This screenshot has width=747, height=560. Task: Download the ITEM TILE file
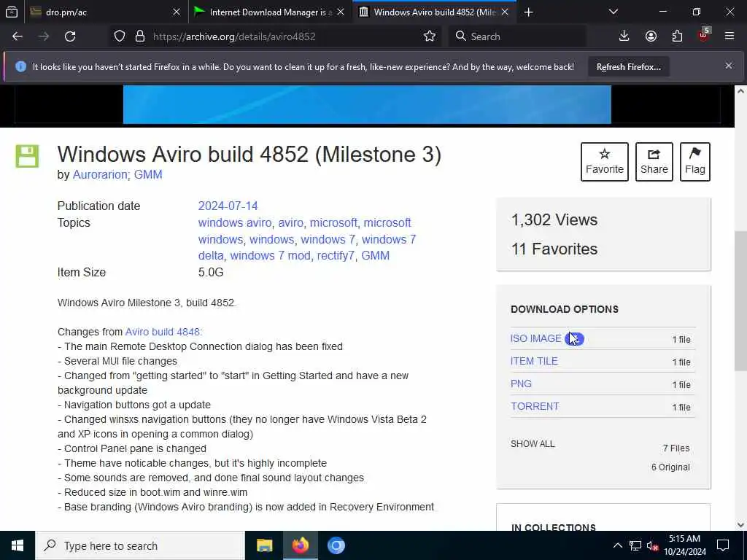click(x=534, y=361)
